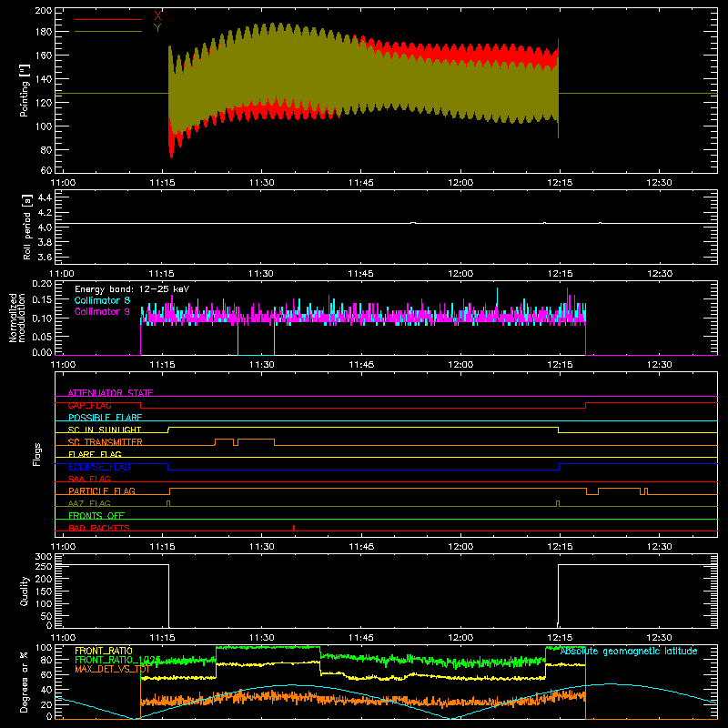
Task: Click the SAA_FLAG label
Action: click(89, 479)
